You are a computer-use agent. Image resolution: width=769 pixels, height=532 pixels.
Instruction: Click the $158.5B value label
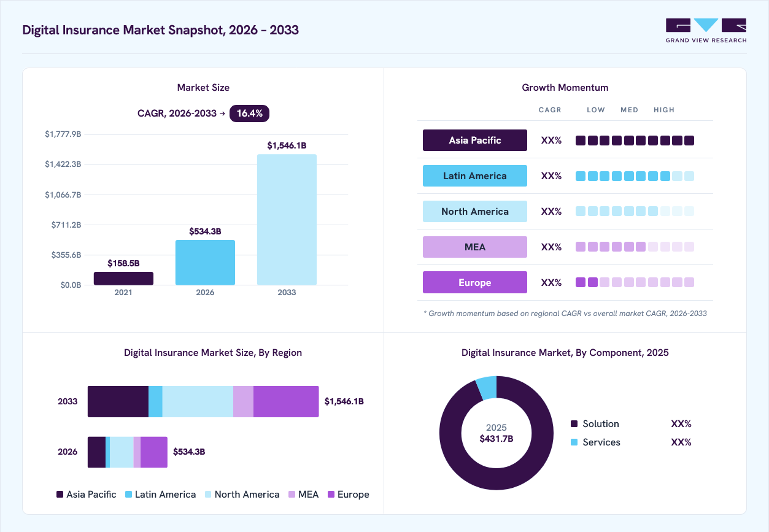pyautogui.click(x=123, y=263)
